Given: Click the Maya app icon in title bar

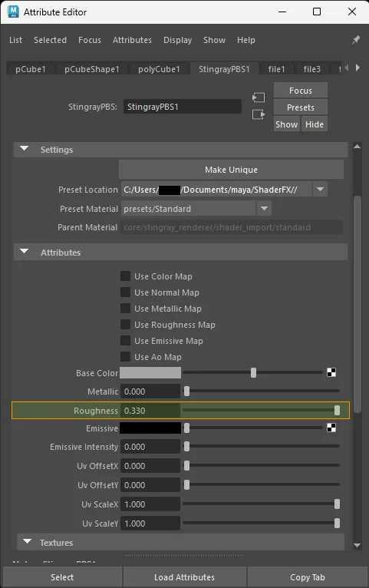Looking at the screenshot, I should 13,12.
